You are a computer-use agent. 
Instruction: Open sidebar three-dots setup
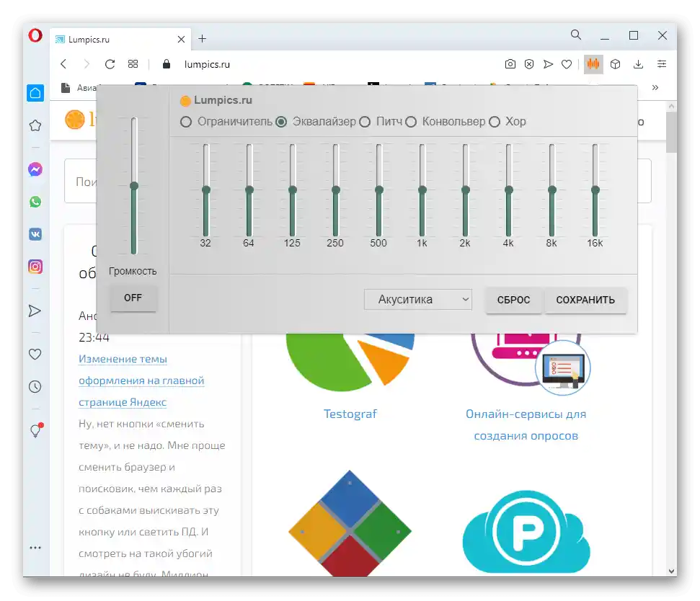(35, 548)
